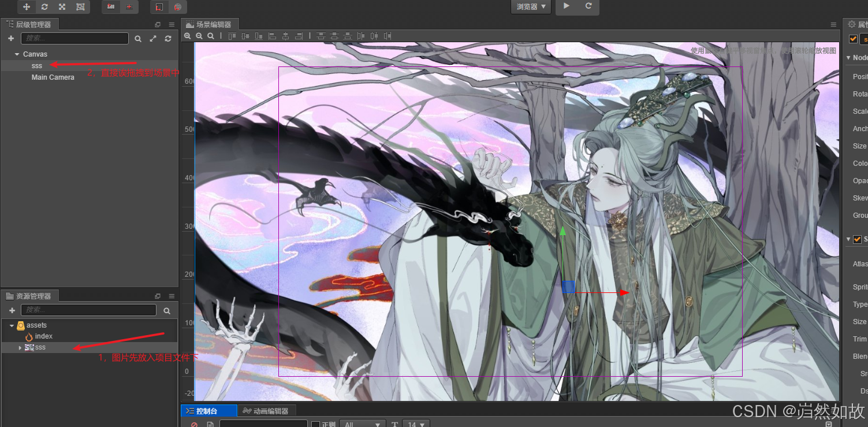Switch to the 动画编辑器 tab
The height and width of the screenshot is (427, 868).
(x=267, y=411)
